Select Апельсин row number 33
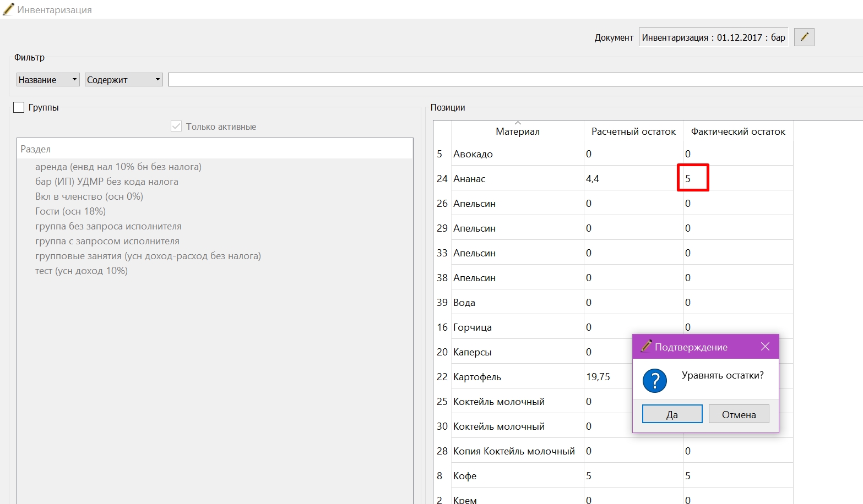Viewport: 863px width, 504px height. click(613, 253)
